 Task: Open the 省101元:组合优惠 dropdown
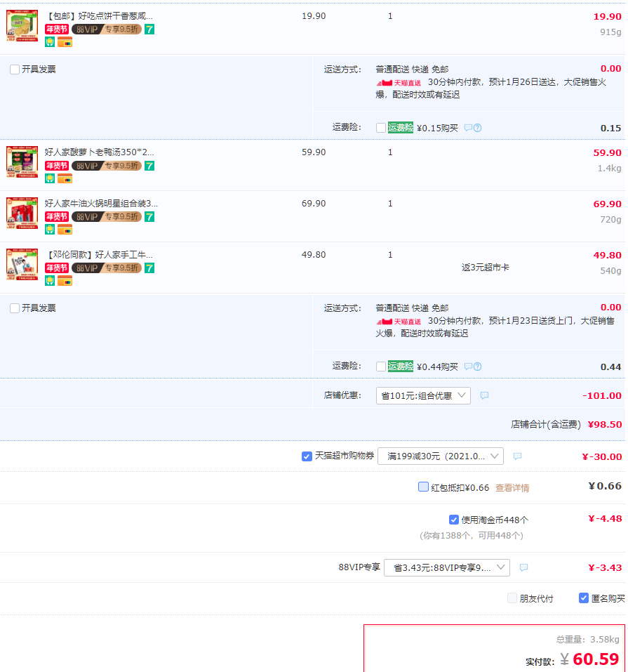423,395
